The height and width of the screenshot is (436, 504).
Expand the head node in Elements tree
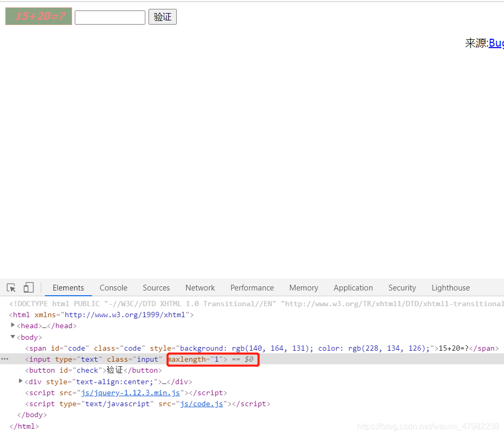coord(13,326)
